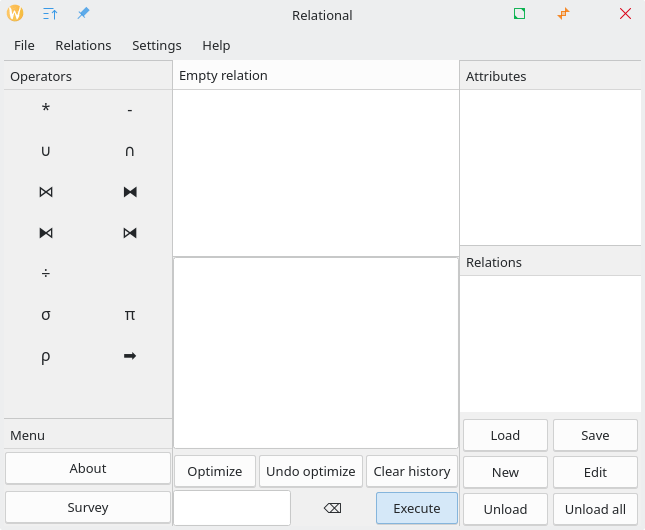The width and height of the screenshot is (645, 530).
Task: Insert the selection σ operator
Action: [x=46, y=314]
